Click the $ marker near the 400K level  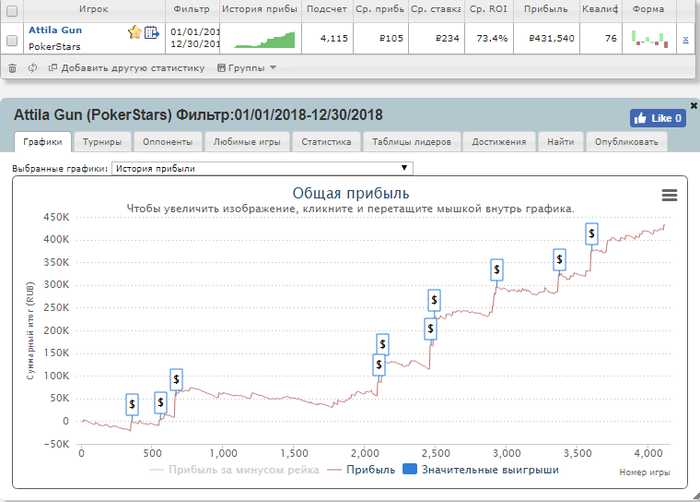[592, 234]
